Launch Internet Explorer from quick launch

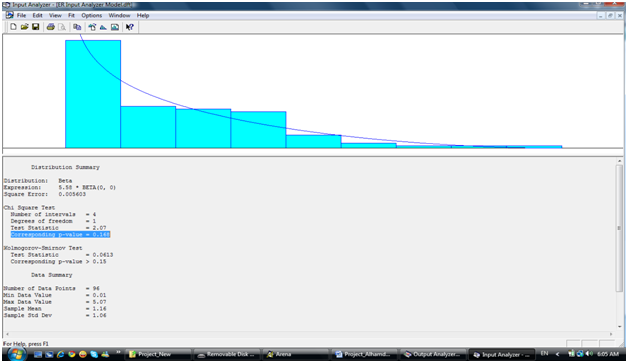point(60,354)
